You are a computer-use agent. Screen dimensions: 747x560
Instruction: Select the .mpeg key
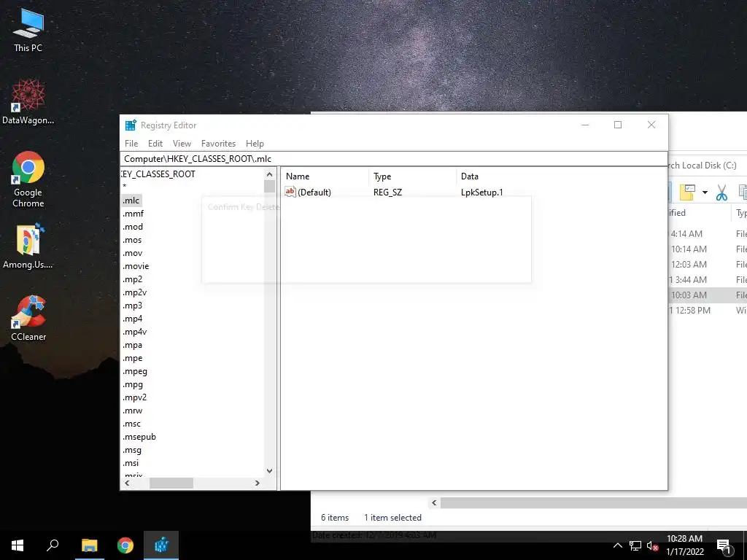pyautogui.click(x=135, y=371)
